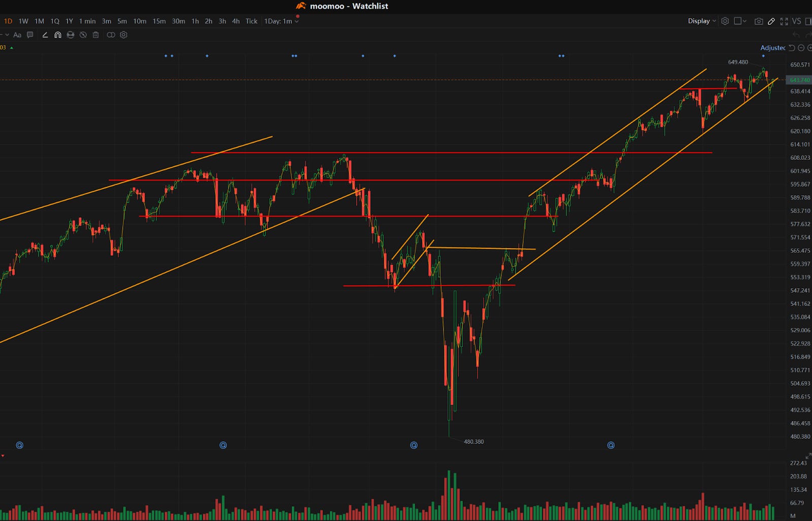Switch to the 1 min interval

(x=87, y=21)
